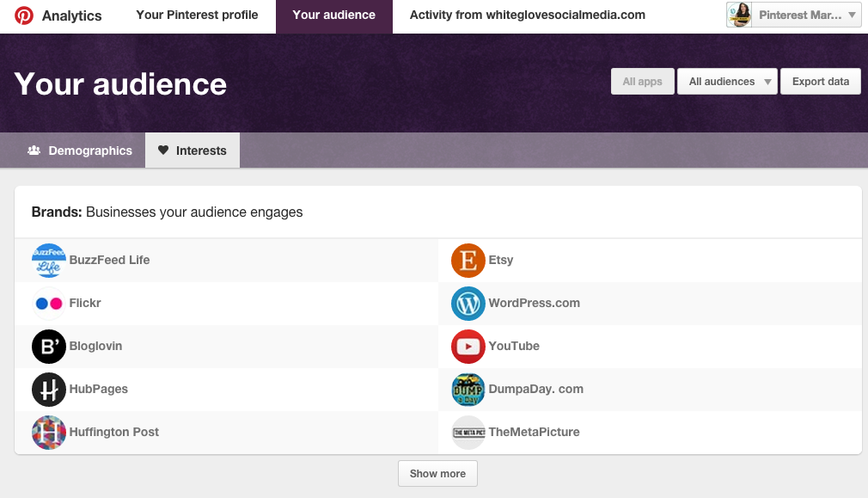Click the Demographics people icon

pyautogui.click(x=34, y=151)
